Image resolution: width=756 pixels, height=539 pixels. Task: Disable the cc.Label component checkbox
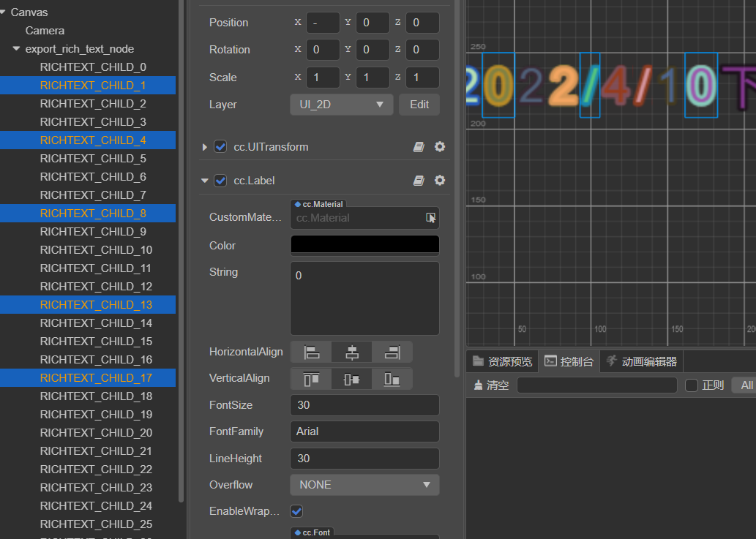220,181
